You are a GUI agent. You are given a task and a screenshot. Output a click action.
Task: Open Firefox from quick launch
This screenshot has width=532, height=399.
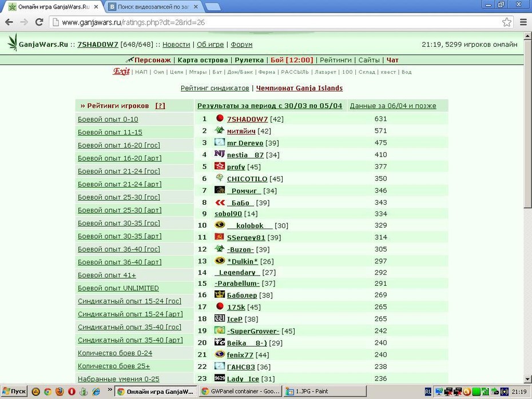[59, 392]
